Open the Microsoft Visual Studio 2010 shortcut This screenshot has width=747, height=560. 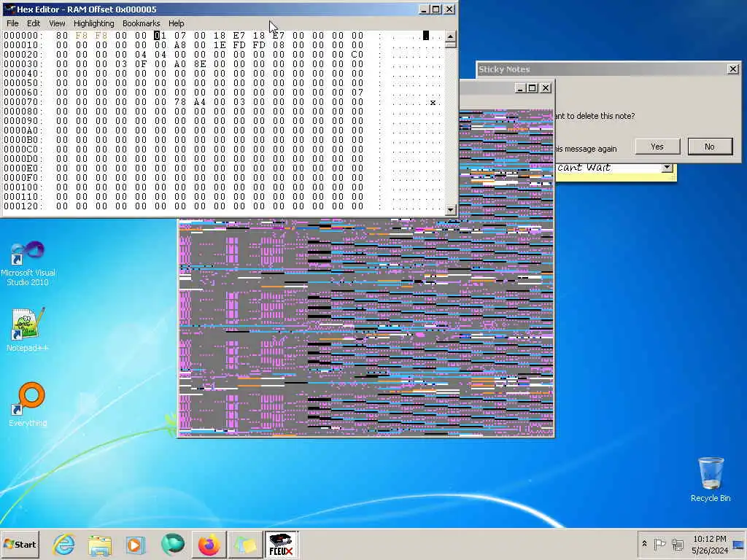click(28, 263)
